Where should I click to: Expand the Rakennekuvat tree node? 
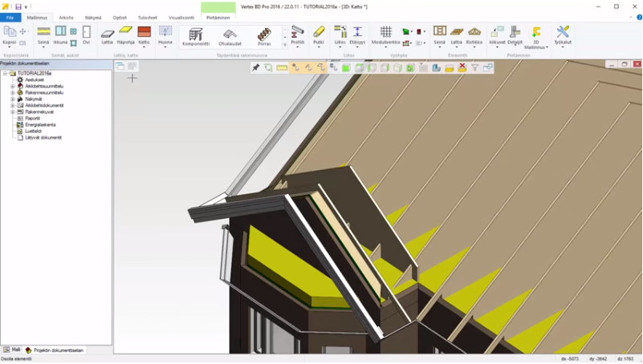point(13,112)
